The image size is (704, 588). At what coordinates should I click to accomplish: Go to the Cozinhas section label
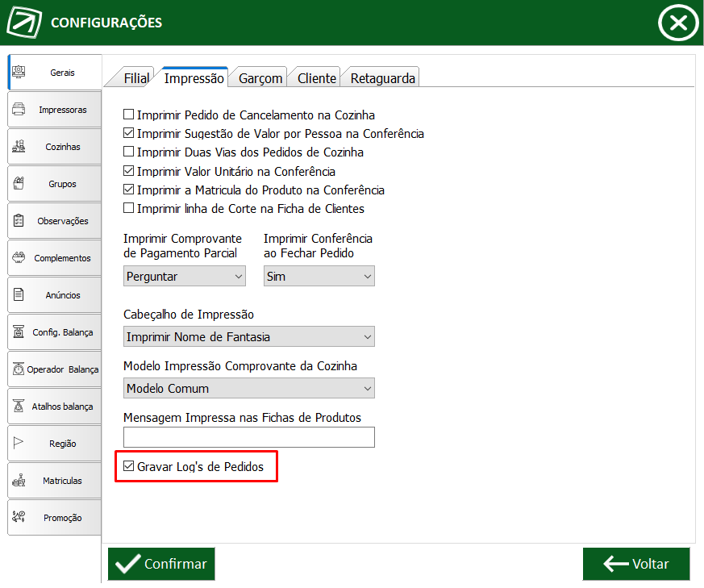[x=62, y=147]
